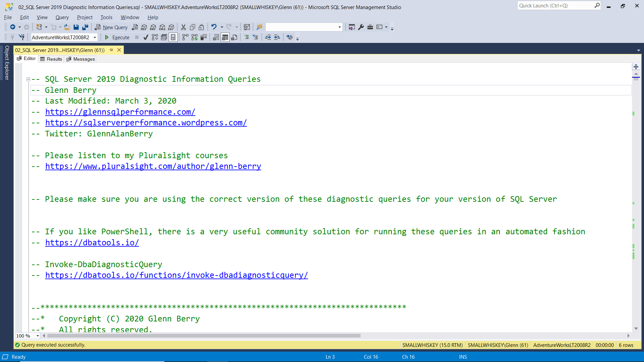Toggle Include Client Statistics
The width and height of the screenshot is (644, 362).
203,37
